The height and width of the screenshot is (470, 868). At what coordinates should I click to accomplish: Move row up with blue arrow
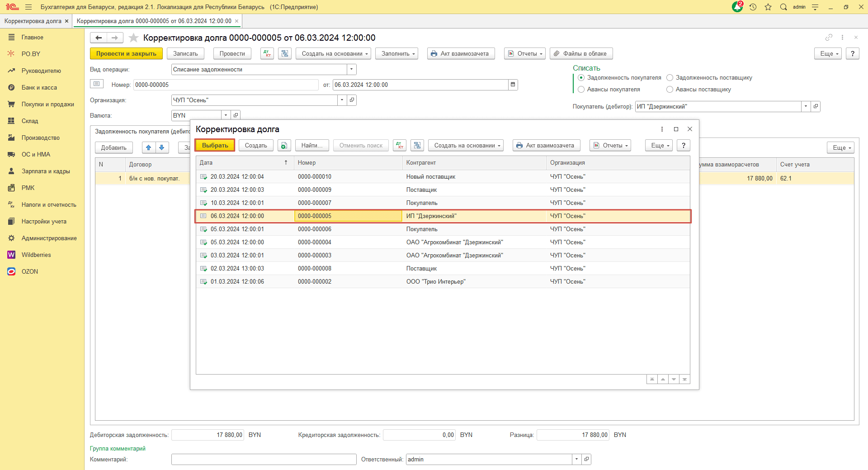(148, 147)
